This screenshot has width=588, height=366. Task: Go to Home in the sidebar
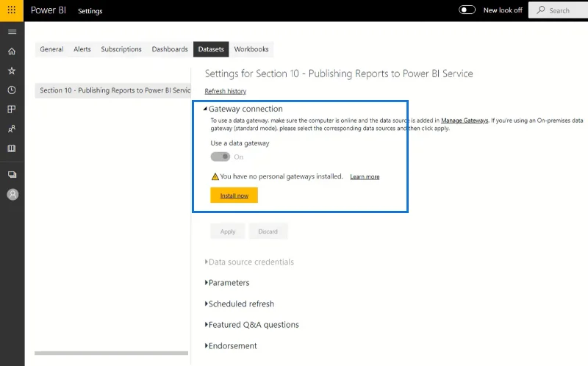[x=12, y=51]
